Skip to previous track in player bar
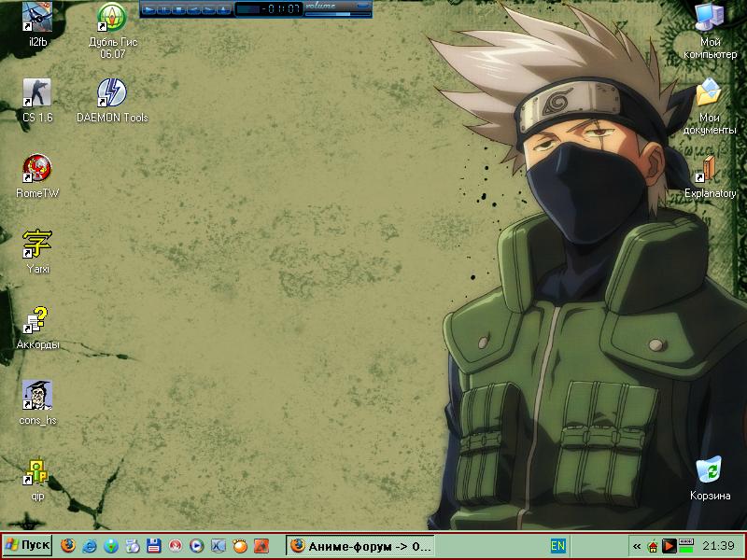 [x=194, y=9]
